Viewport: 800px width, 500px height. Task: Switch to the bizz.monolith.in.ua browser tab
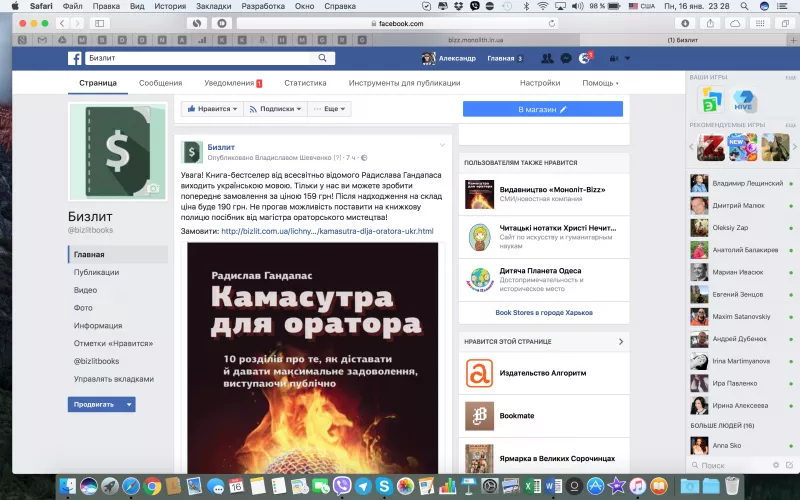pos(476,40)
